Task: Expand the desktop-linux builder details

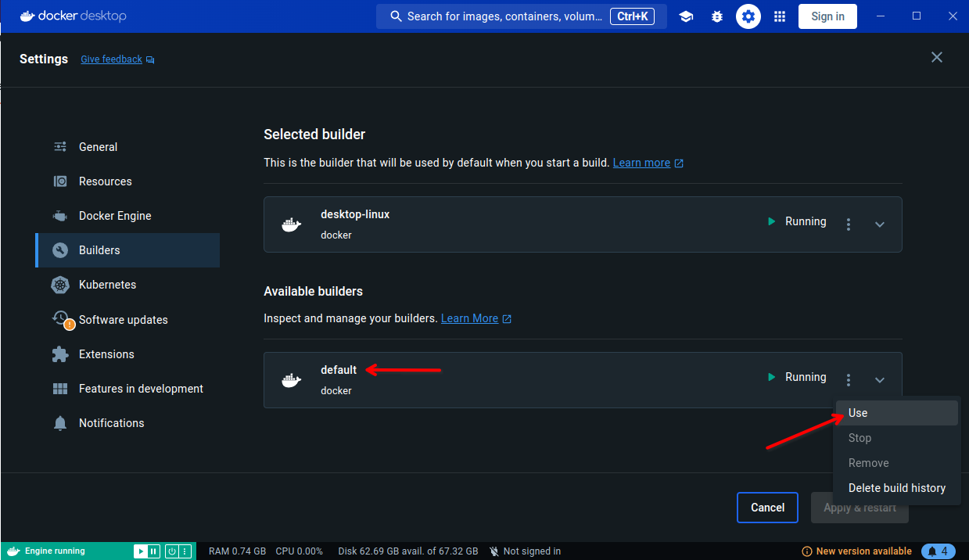Action: click(x=880, y=224)
